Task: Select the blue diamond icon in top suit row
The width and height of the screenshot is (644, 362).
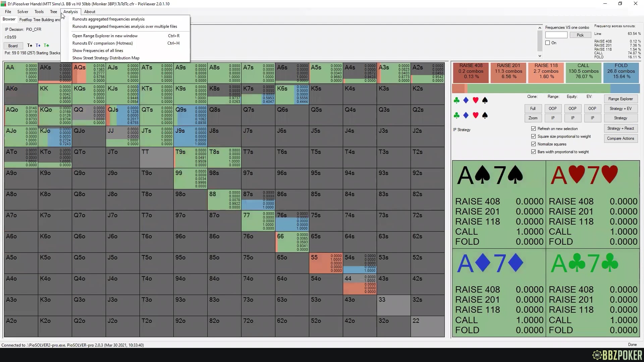Action: pos(466,100)
